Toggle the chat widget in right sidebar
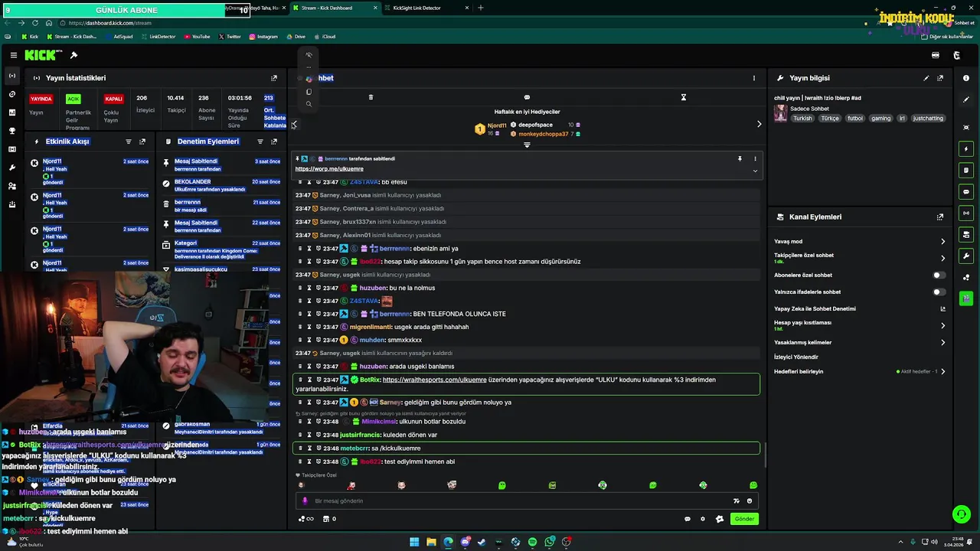Screen dimensions: 980x551 point(966,192)
